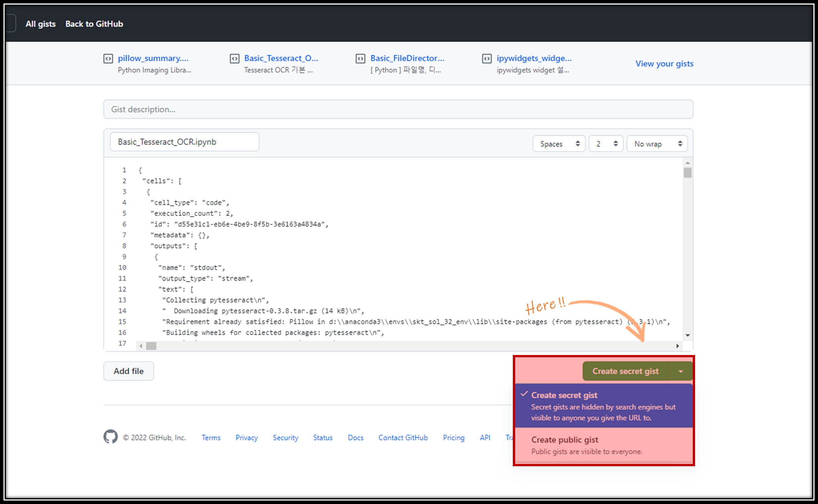Open Basic_Tesseract_O... gist link
The width and height of the screenshot is (818, 504).
pyautogui.click(x=281, y=58)
